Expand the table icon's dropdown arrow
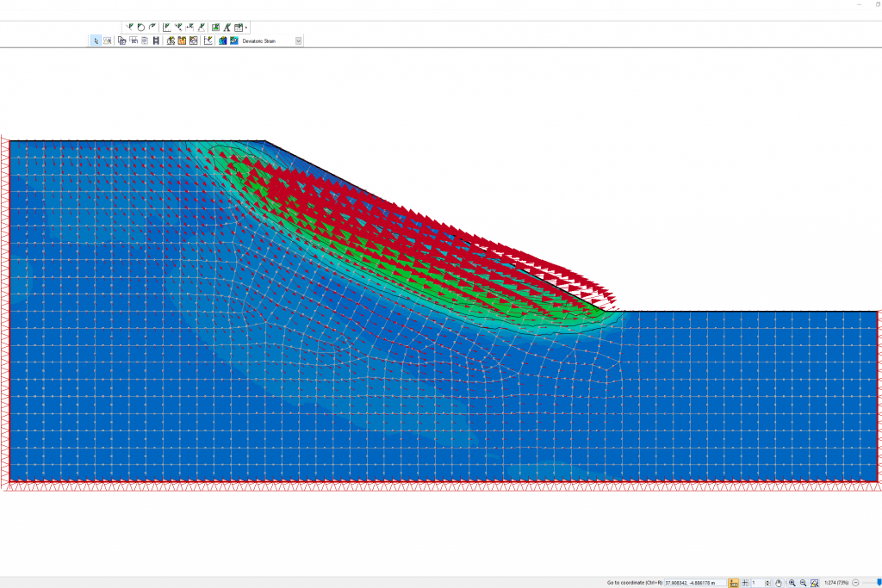Image resolution: width=882 pixels, height=588 pixels. point(247,27)
